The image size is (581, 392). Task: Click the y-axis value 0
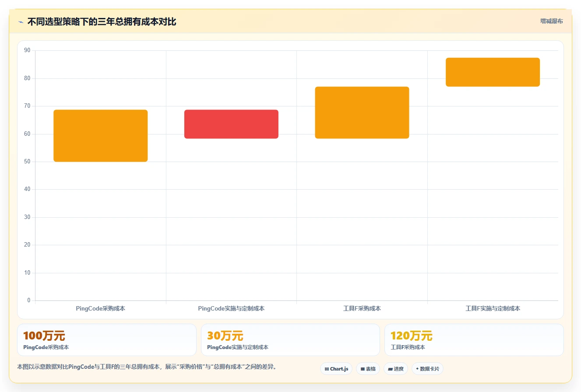pos(29,300)
